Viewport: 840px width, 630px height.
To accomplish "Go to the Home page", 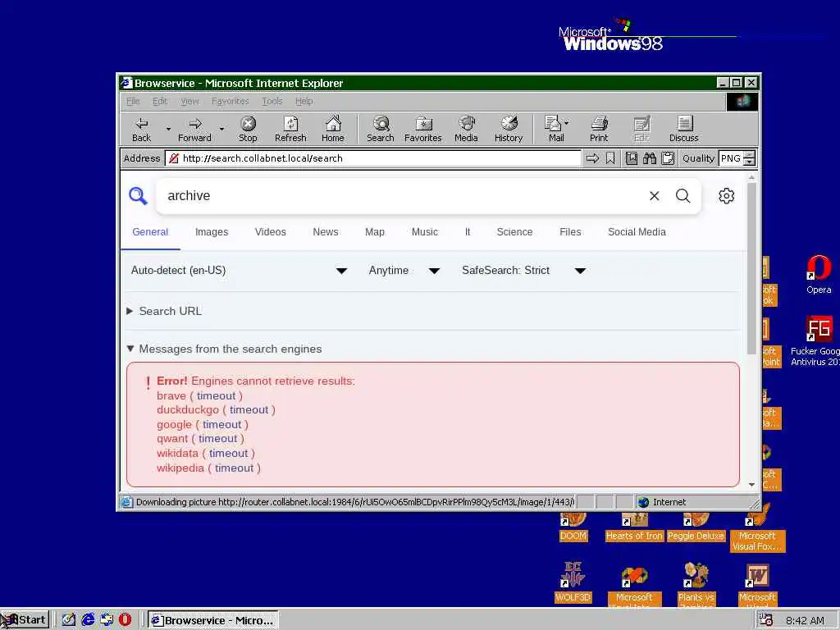I will 333,130.
